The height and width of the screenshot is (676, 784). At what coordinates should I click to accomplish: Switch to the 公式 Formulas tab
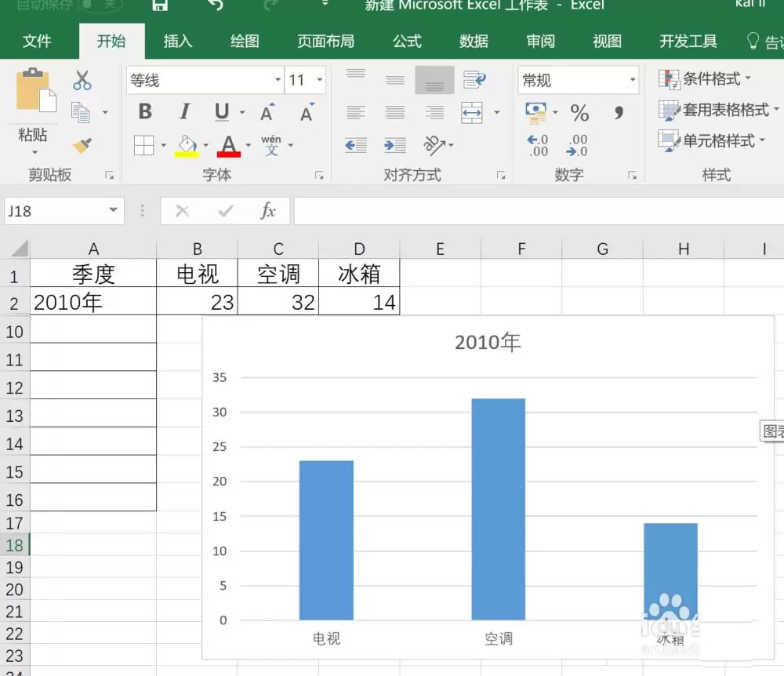pyautogui.click(x=407, y=41)
